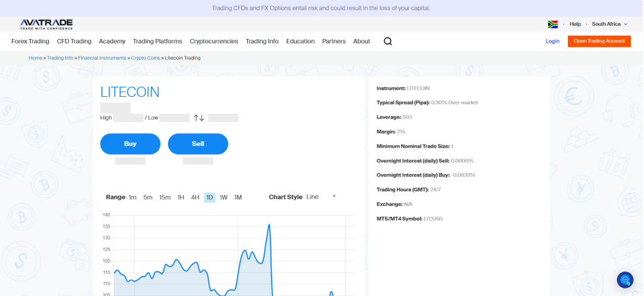Viewport: 644px width, 296px height.
Task: Click the Trading Hours 24/7 value
Action: [436, 190]
